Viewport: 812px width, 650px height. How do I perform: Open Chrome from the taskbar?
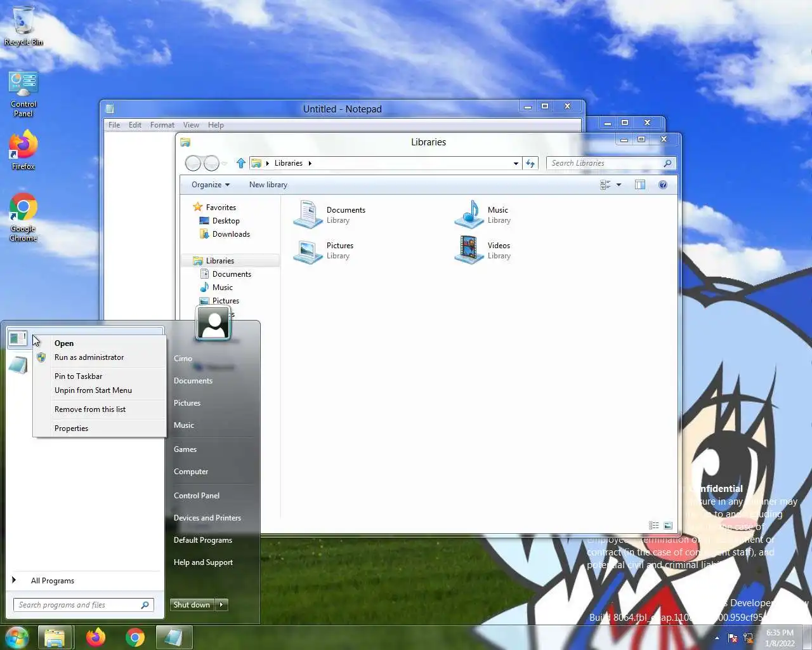134,637
